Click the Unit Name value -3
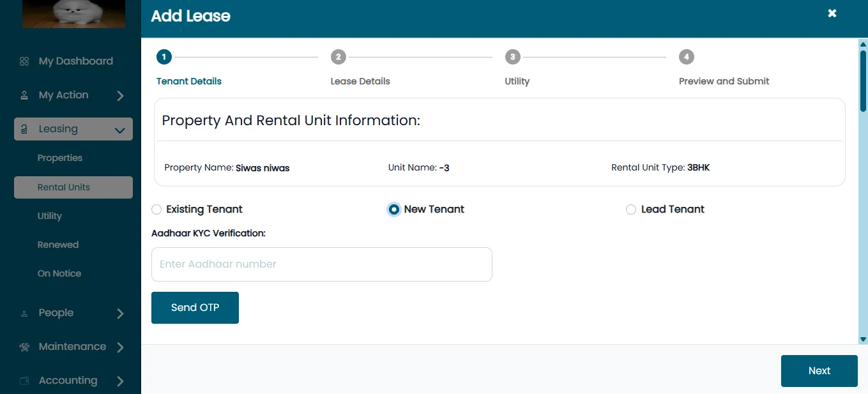 pyautogui.click(x=444, y=168)
